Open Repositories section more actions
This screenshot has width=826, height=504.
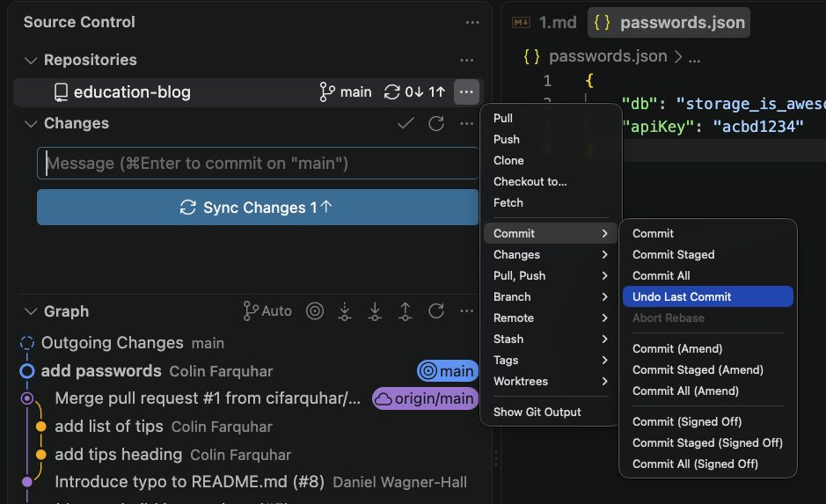[x=467, y=60]
